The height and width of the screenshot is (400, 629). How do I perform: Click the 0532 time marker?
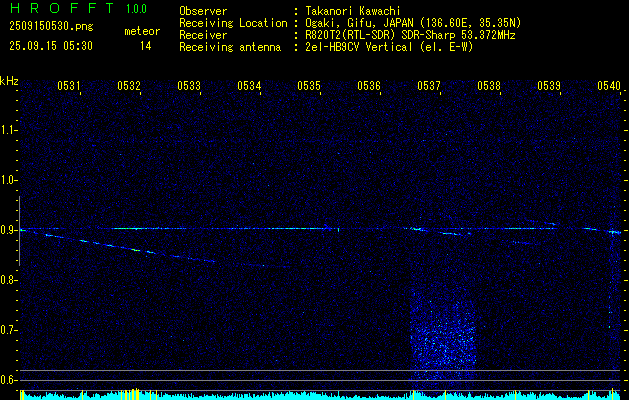click(129, 85)
